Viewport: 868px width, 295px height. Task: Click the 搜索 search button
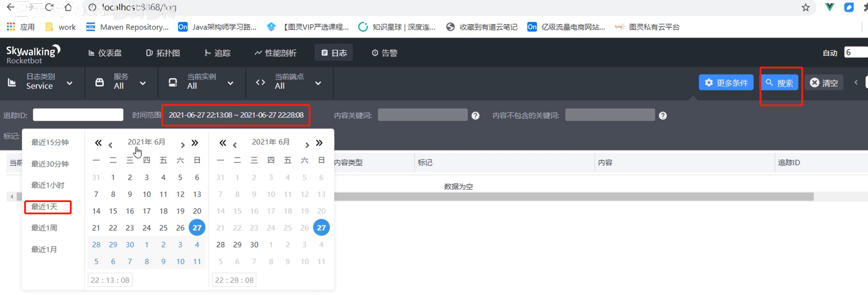click(x=780, y=83)
